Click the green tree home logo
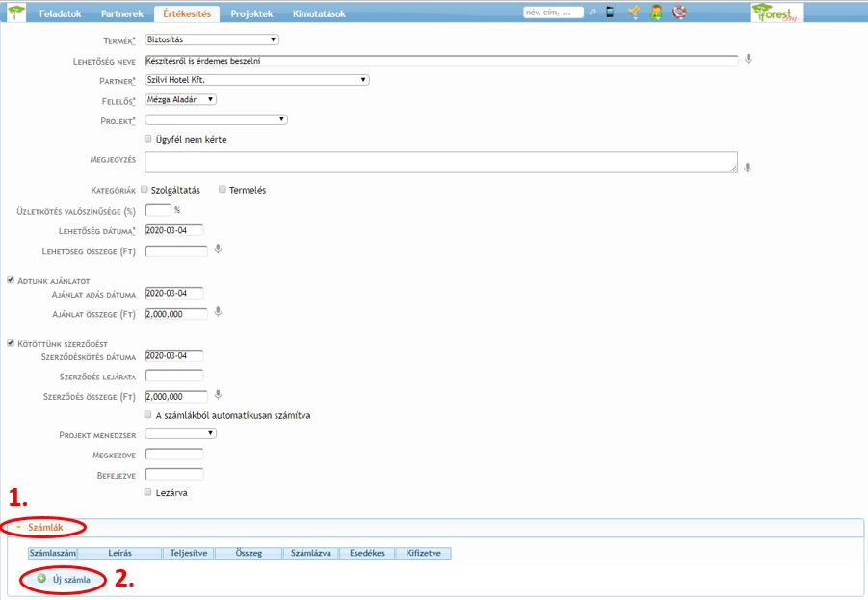Viewport: 868px width, 600px height. tap(16, 13)
